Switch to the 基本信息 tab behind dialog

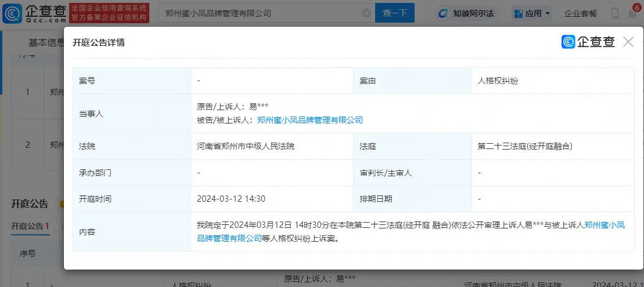pyautogui.click(x=46, y=42)
